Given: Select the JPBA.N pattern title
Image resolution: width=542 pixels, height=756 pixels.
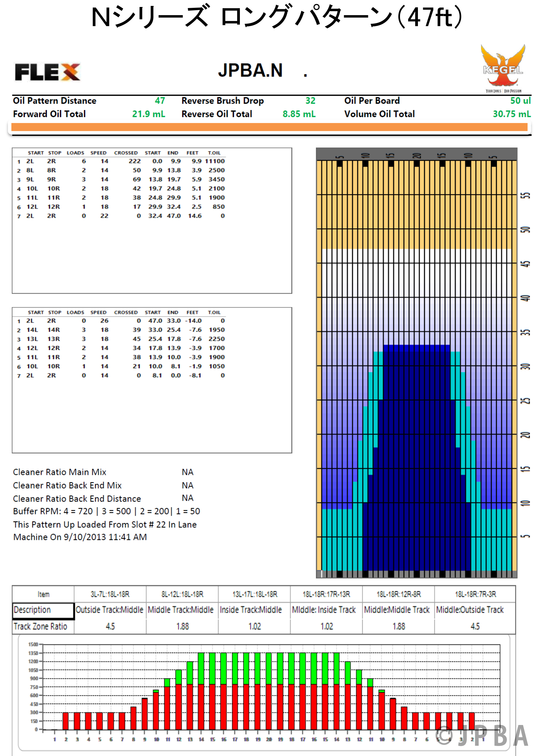Looking at the screenshot, I should [250, 70].
